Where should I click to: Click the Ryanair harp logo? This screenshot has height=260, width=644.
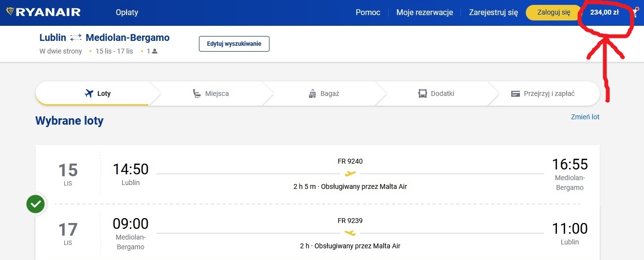coord(10,12)
